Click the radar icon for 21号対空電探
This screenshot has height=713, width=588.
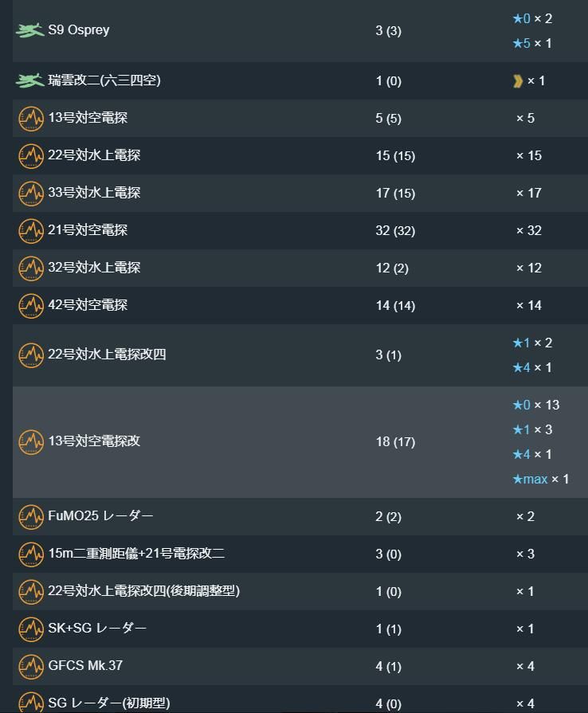click(31, 230)
